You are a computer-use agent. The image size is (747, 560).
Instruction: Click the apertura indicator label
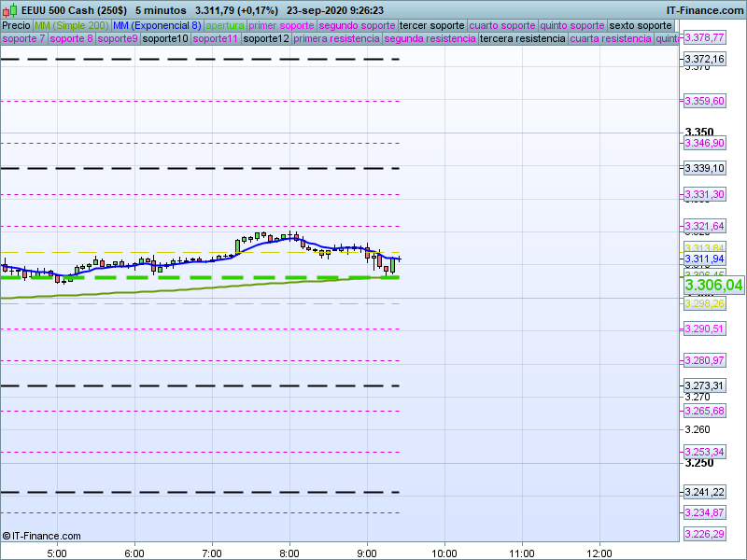(x=225, y=25)
